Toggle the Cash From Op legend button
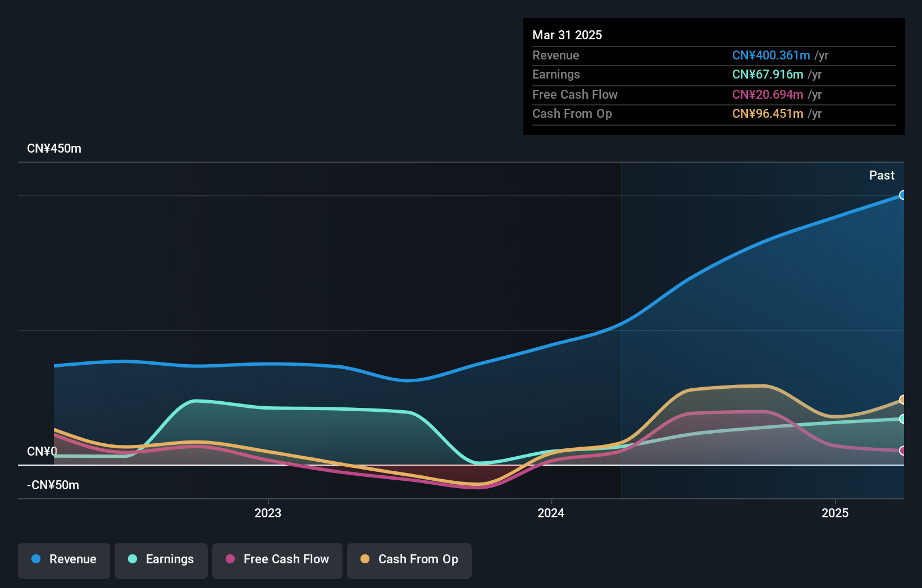 (409, 561)
